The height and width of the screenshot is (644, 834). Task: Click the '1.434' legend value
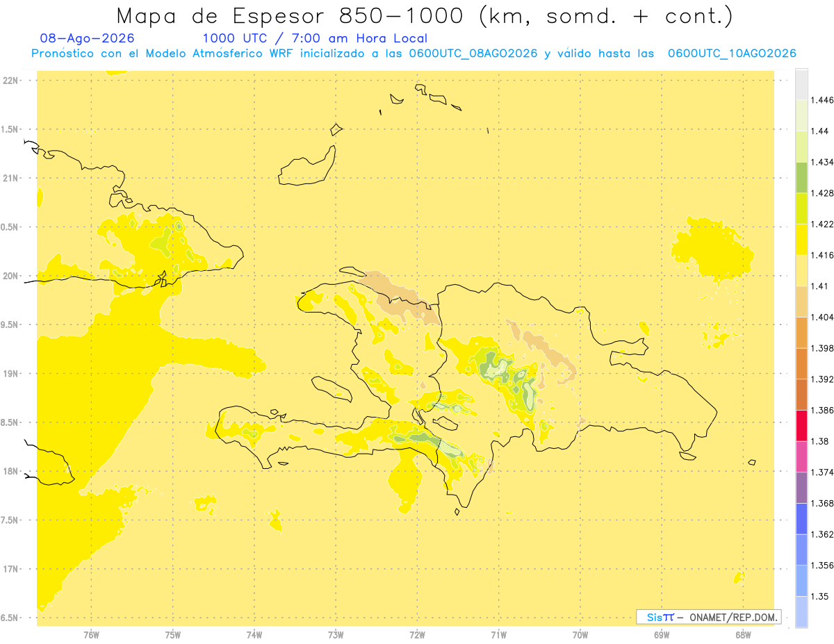click(x=821, y=162)
